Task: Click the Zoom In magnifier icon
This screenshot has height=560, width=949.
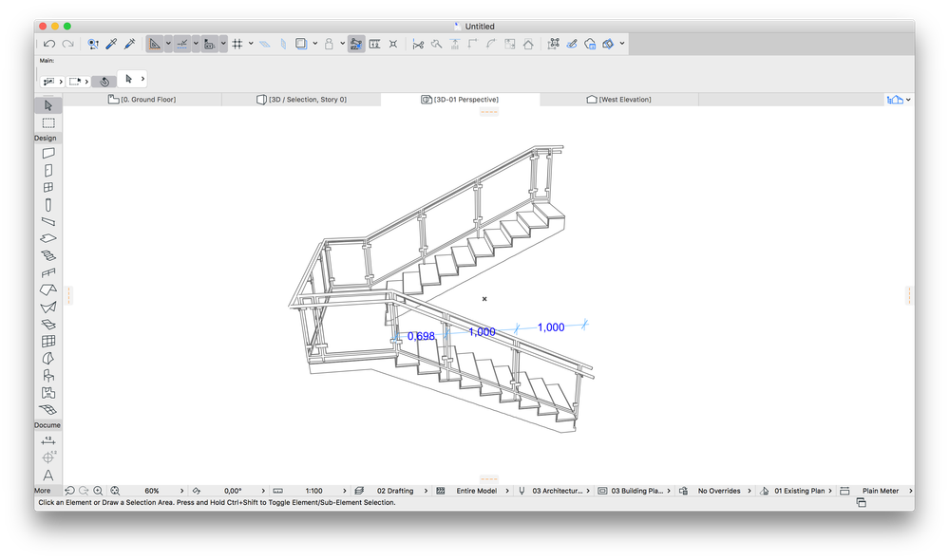Action: (x=98, y=491)
